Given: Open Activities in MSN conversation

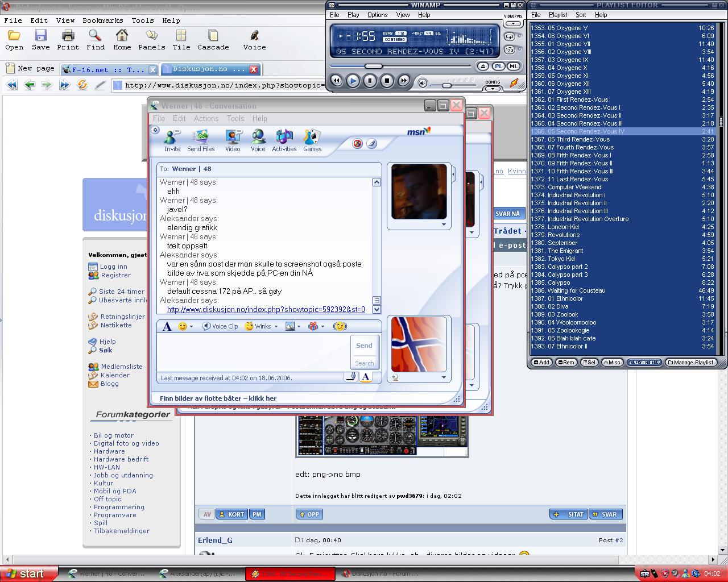Looking at the screenshot, I should 284,140.
